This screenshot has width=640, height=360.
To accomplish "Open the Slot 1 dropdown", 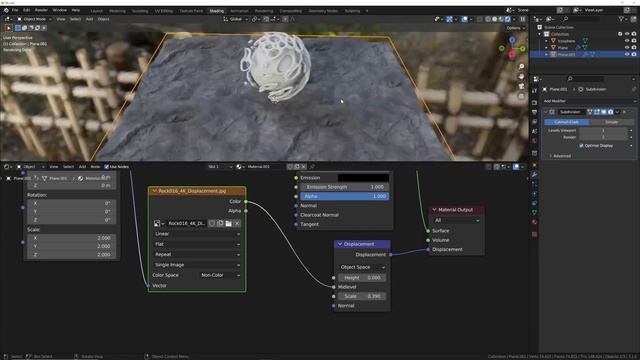I will click(x=220, y=167).
